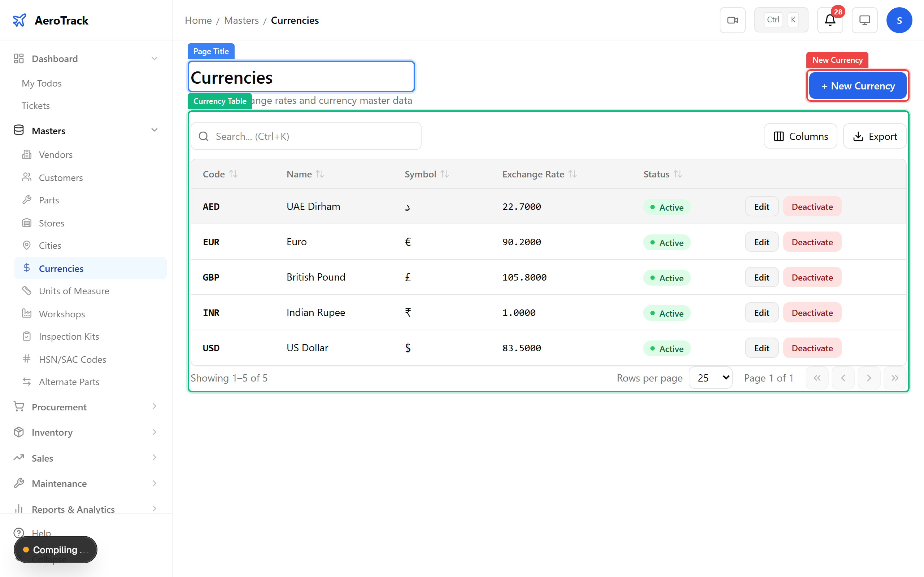924x577 pixels.
Task: Export the currency table
Action: [875, 136]
